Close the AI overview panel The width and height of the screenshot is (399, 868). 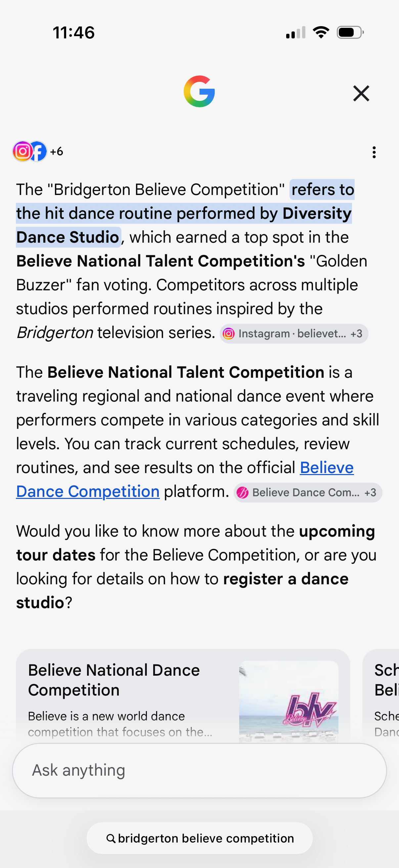(361, 93)
